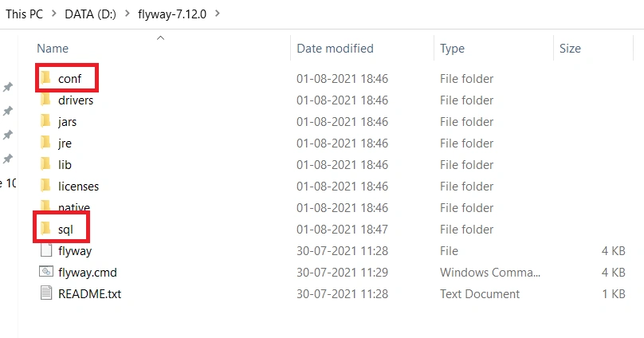Go to This PC breadcrumb
This screenshot has height=338, width=644.
24,14
